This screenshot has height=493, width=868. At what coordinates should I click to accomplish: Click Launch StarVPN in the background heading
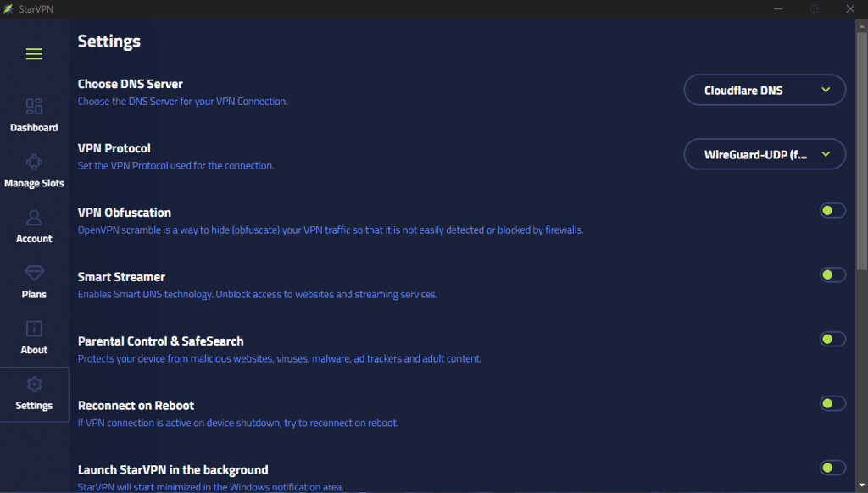[173, 470]
